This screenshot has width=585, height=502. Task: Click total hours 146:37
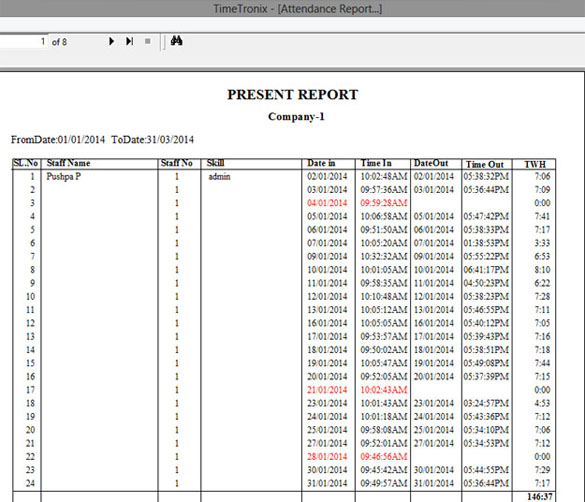coord(539,497)
